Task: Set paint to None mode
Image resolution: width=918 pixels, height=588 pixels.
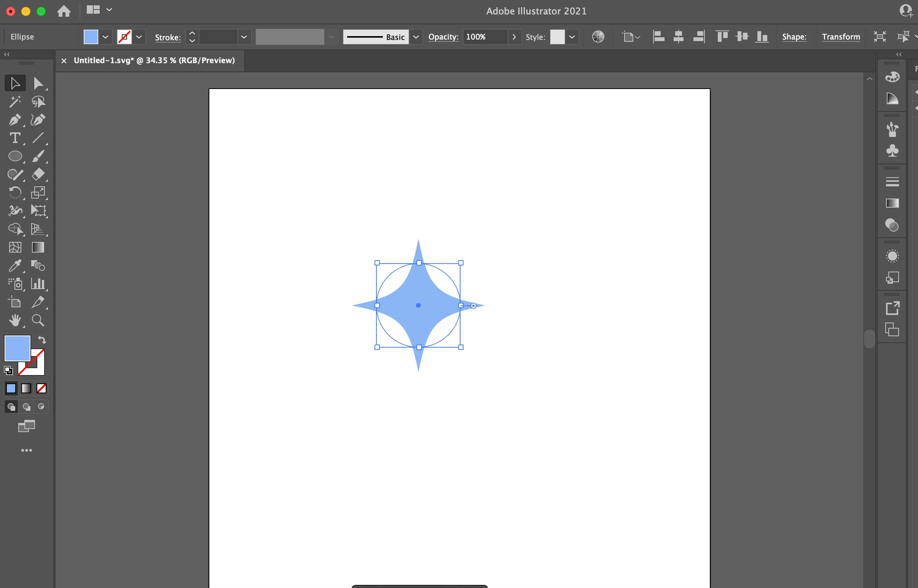Action: [41, 388]
